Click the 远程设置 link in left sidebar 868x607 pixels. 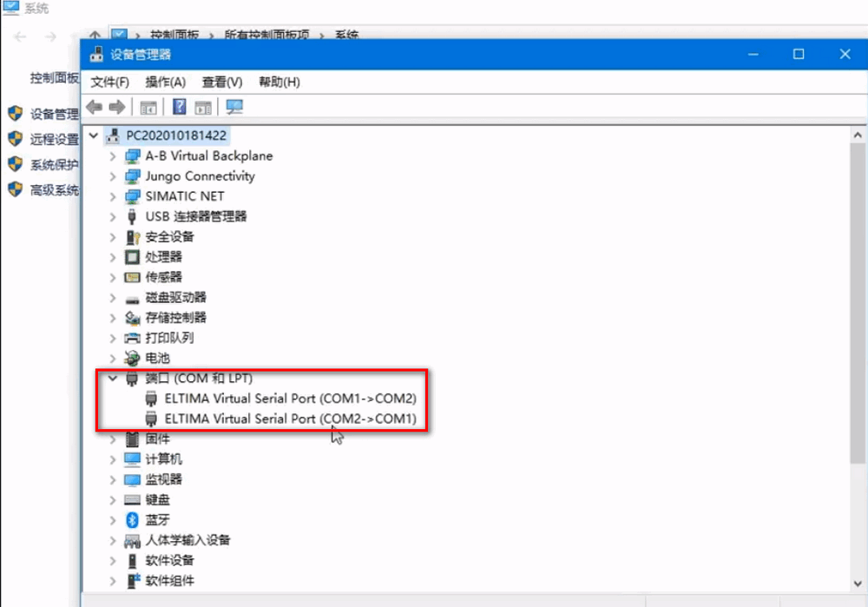(54, 139)
